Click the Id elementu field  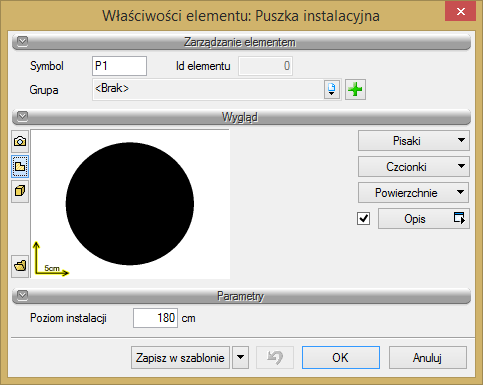click(265, 66)
